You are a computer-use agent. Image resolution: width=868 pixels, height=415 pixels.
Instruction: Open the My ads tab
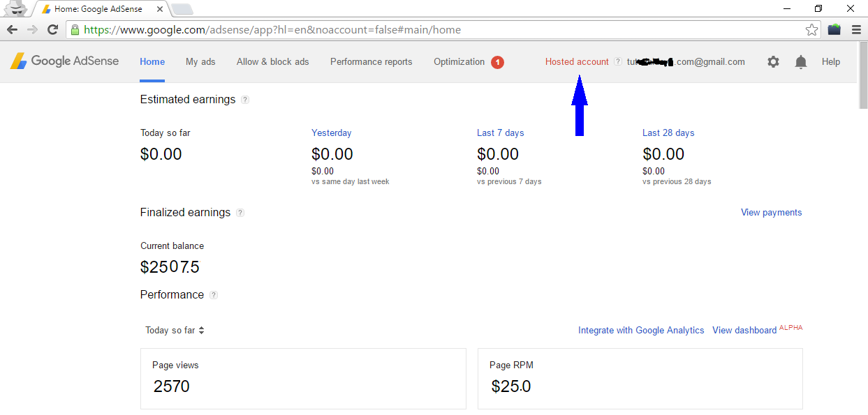coord(200,62)
